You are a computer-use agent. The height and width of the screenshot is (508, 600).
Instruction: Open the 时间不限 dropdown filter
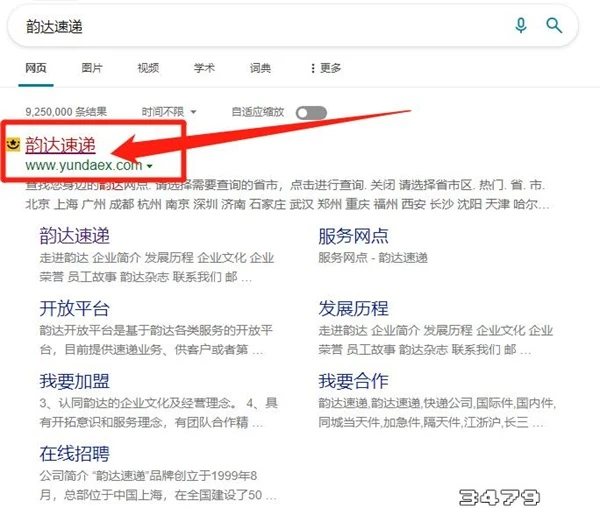168,112
